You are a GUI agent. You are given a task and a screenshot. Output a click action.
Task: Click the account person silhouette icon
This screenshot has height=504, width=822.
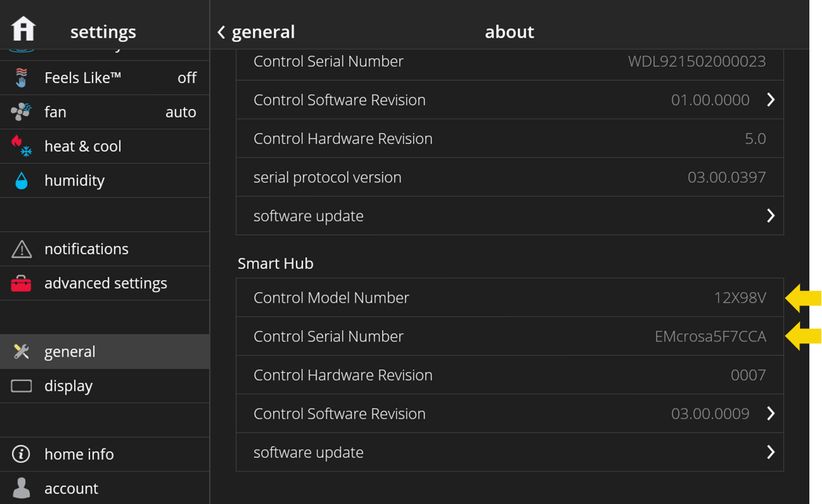tap(21, 488)
